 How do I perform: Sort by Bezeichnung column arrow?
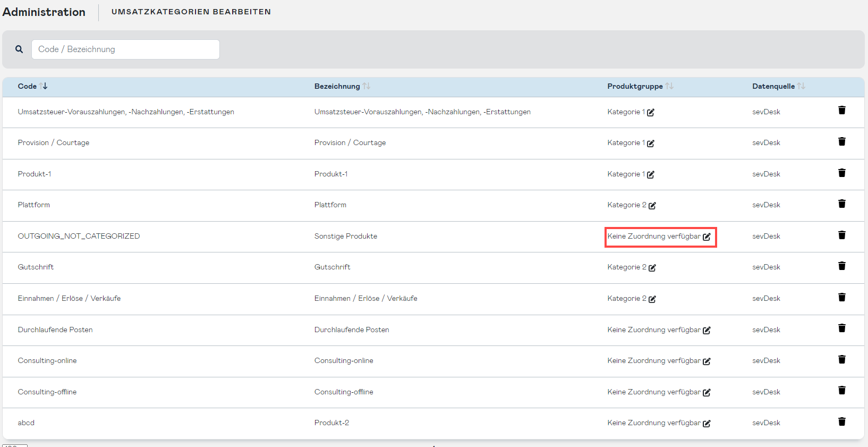point(367,86)
